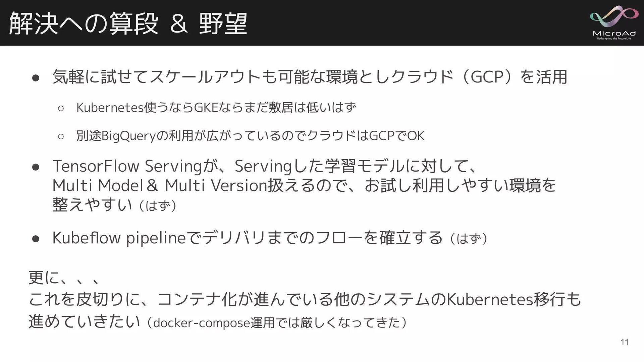Click the Kubernetes移行も text

tap(513, 299)
